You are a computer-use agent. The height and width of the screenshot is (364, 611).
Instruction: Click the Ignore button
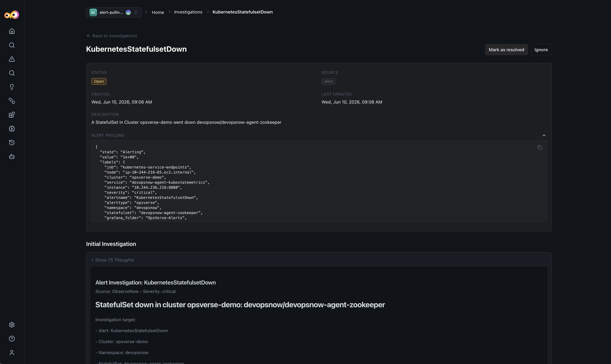[x=541, y=50]
